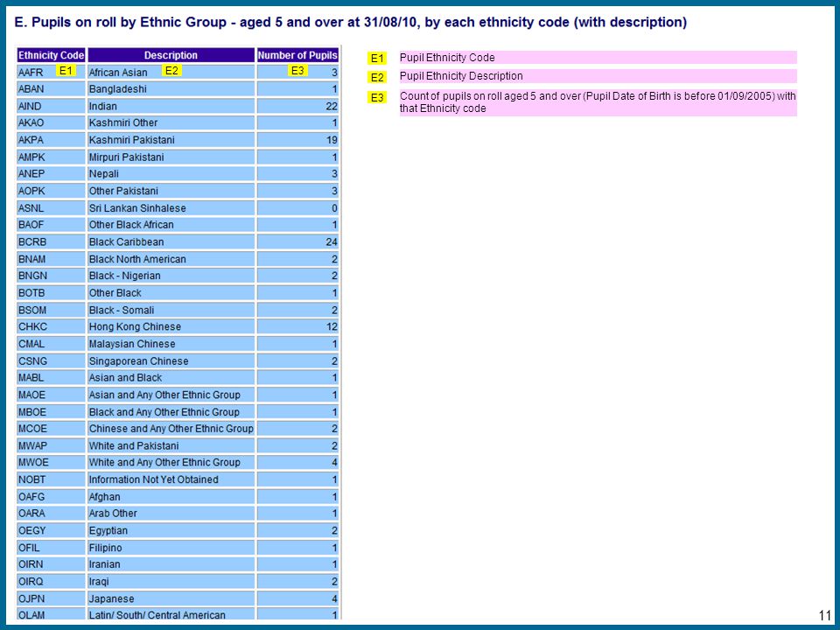
Task: Click the MABL code cell
Action: (x=51, y=377)
